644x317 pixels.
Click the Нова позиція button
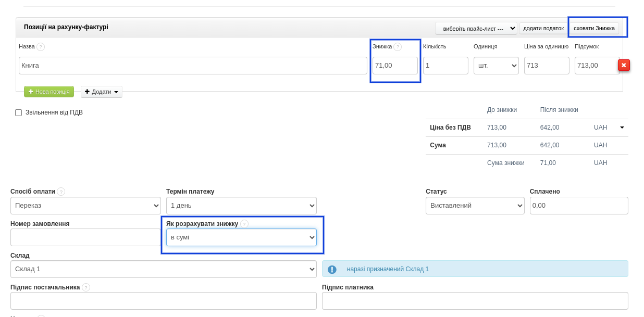[x=49, y=92]
